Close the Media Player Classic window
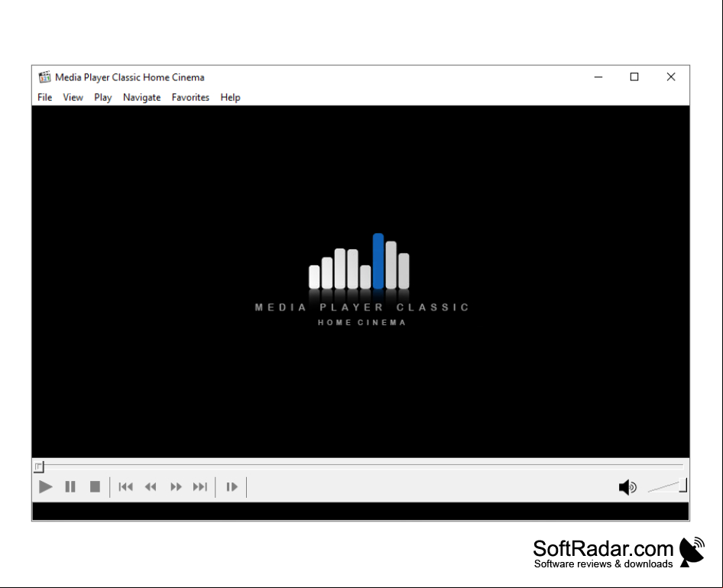The image size is (723, 588). [671, 77]
